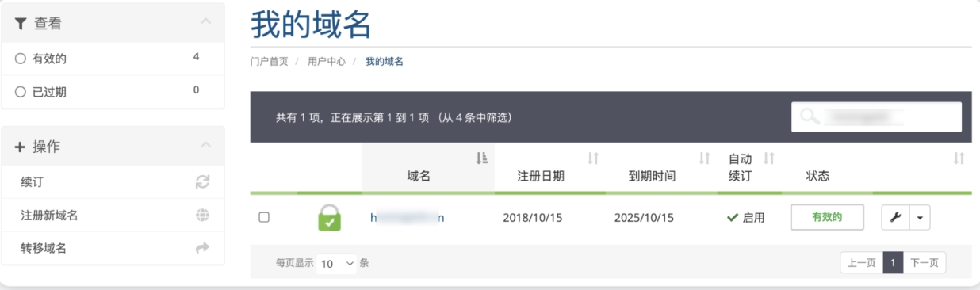Click page 1 pagination button

893,263
